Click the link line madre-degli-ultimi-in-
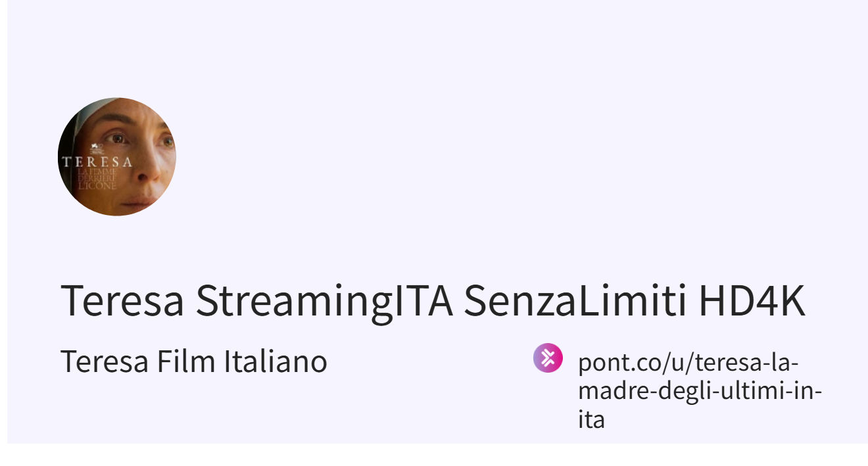868x466 pixels. tap(700, 391)
